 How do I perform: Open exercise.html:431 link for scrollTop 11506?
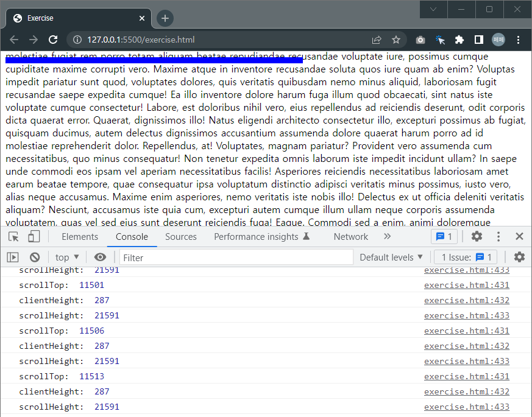point(467,331)
